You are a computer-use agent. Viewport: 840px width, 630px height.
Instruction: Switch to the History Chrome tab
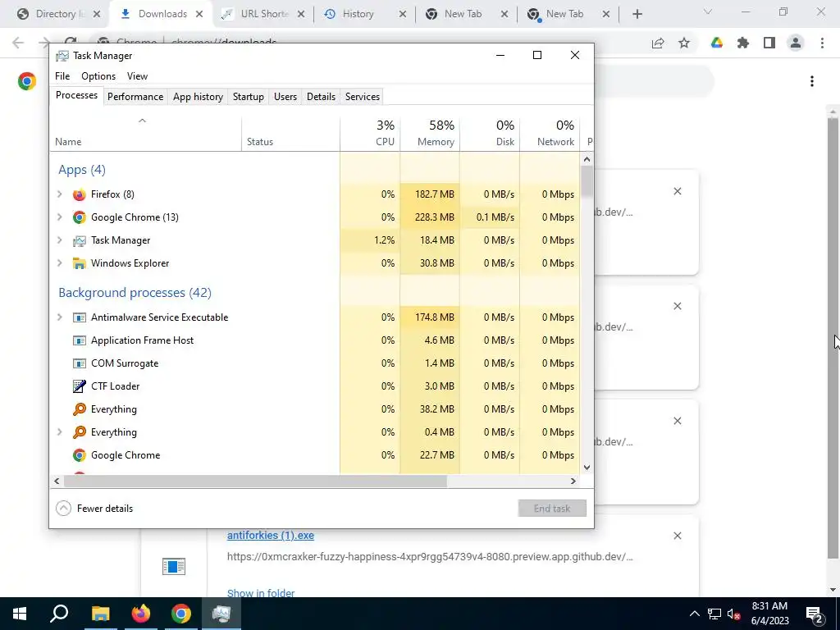click(x=364, y=14)
